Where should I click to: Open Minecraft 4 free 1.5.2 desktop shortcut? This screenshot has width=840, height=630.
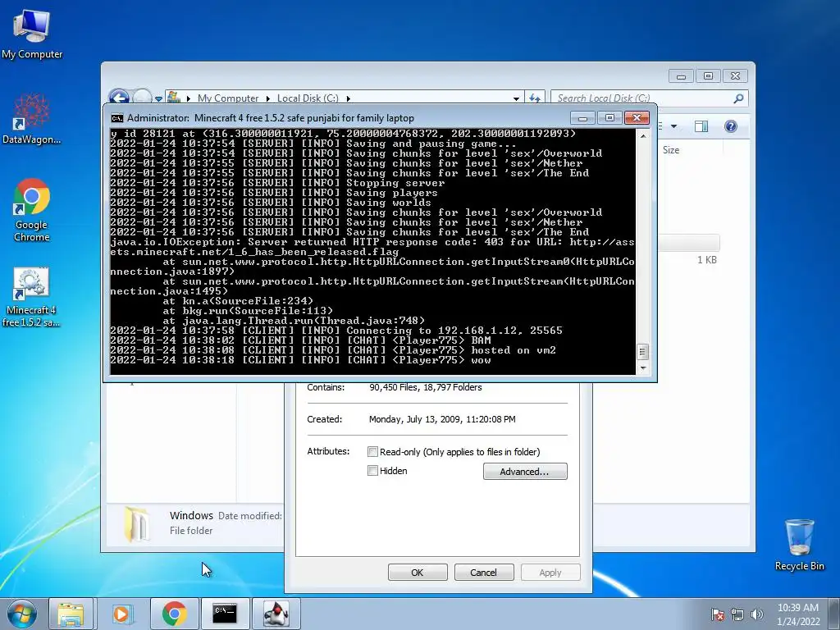(31, 297)
